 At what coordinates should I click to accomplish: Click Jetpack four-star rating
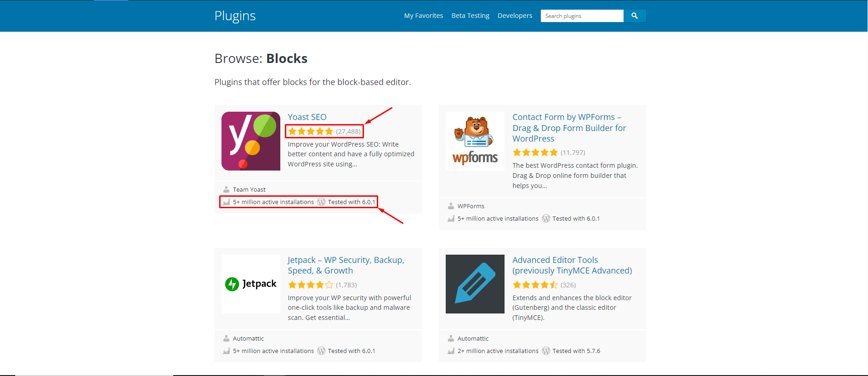[x=311, y=285]
